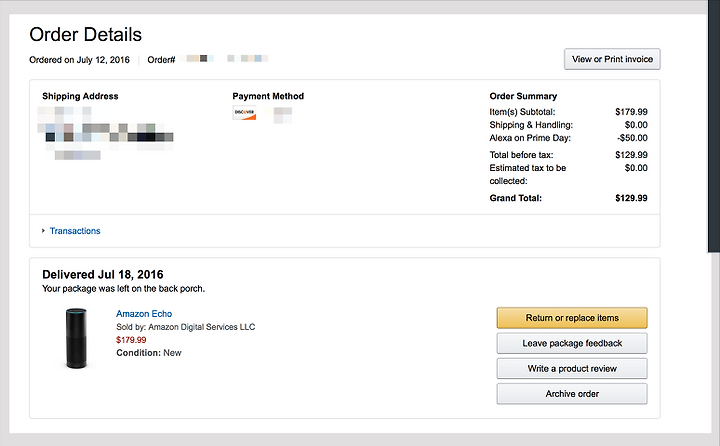Click the Order Summary heading
Viewport: 720px width, 446px height.
click(x=523, y=96)
